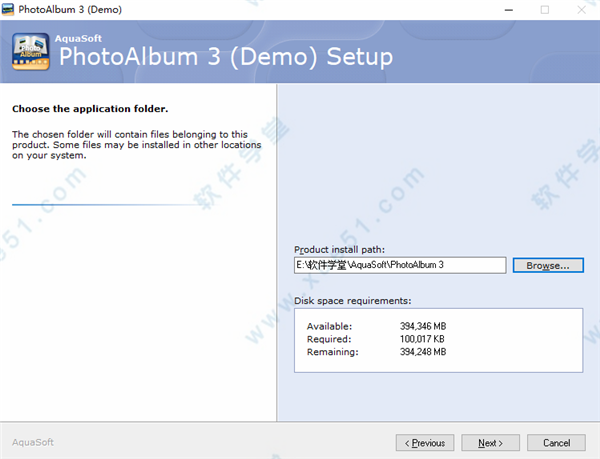Click the Browse... button
Image resolution: width=600 pixels, height=459 pixels.
point(548,265)
